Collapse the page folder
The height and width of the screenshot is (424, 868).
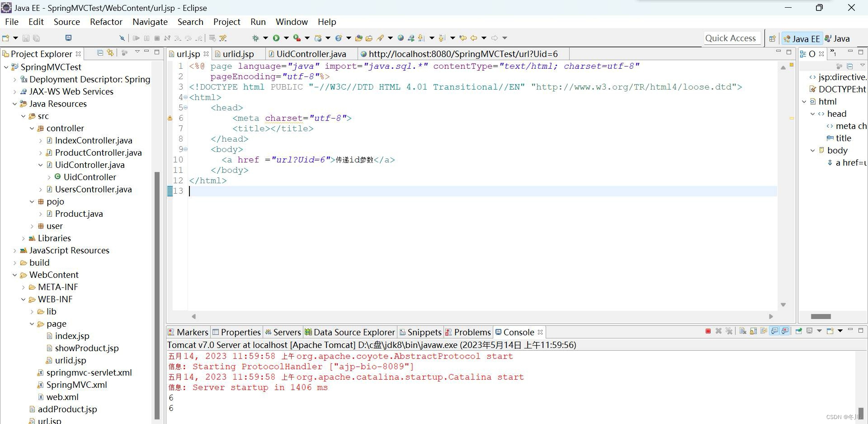32,324
